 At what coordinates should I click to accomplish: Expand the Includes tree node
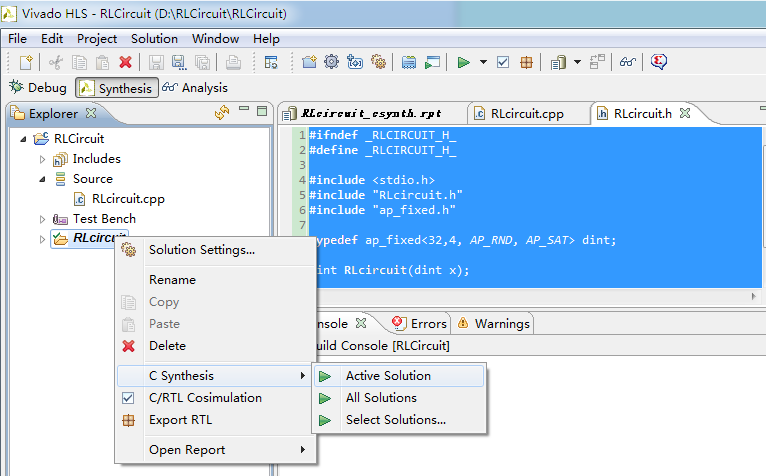[42, 159]
